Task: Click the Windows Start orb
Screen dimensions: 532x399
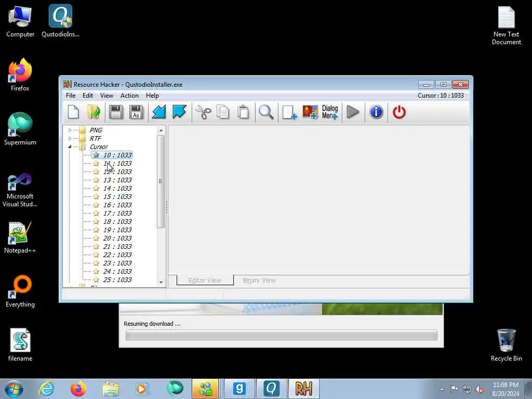Action: 14,389
